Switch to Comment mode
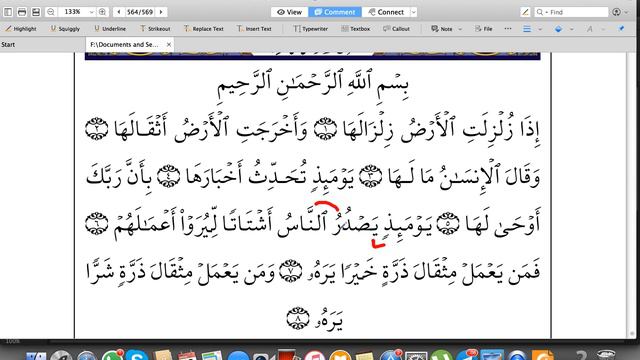 (335, 12)
